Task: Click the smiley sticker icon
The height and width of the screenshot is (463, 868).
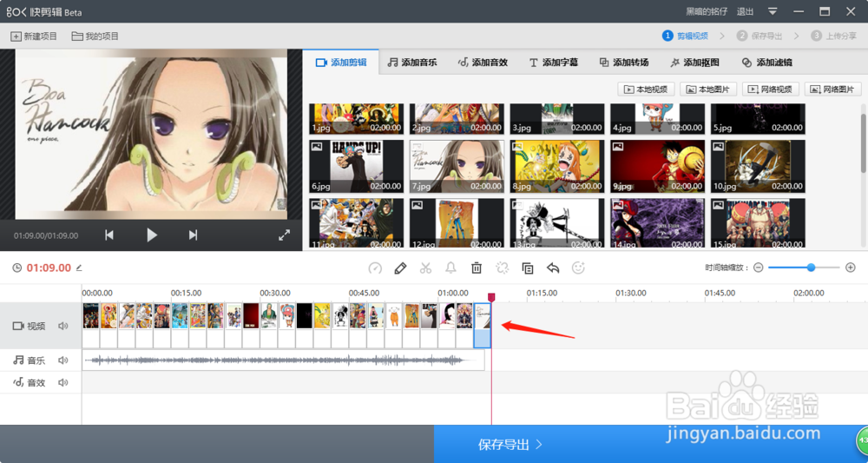Action: [x=578, y=268]
